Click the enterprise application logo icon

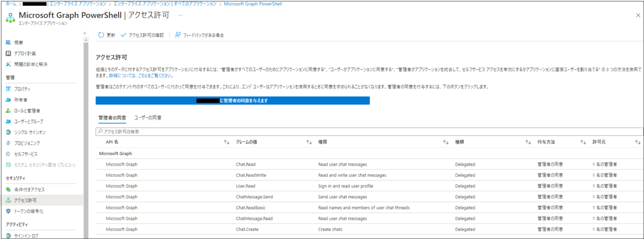[x=10, y=17]
